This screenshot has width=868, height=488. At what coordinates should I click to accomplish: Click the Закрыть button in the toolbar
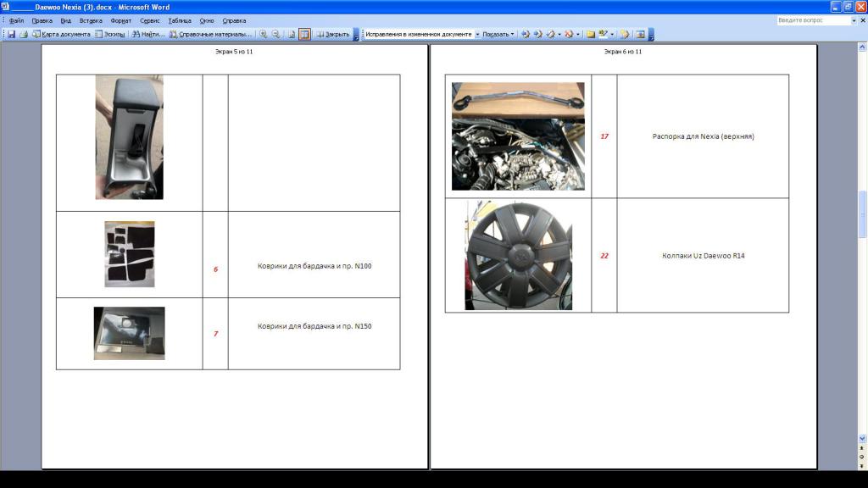[x=333, y=35]
